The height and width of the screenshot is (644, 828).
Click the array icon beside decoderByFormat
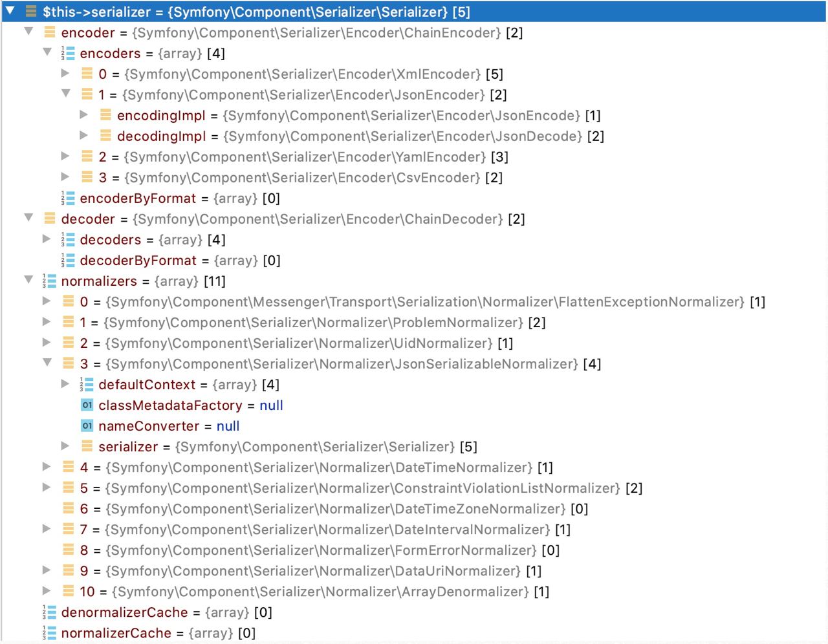pyautogui.click(x=68, y=260)
